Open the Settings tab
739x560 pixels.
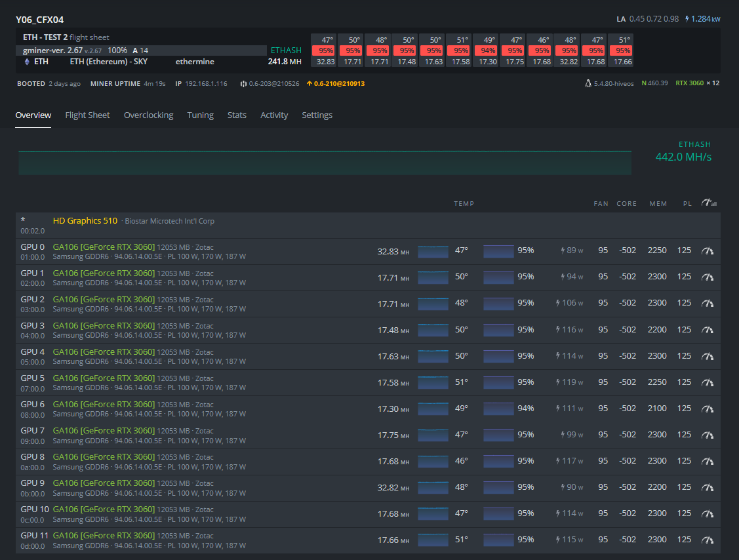pos(317,115)
